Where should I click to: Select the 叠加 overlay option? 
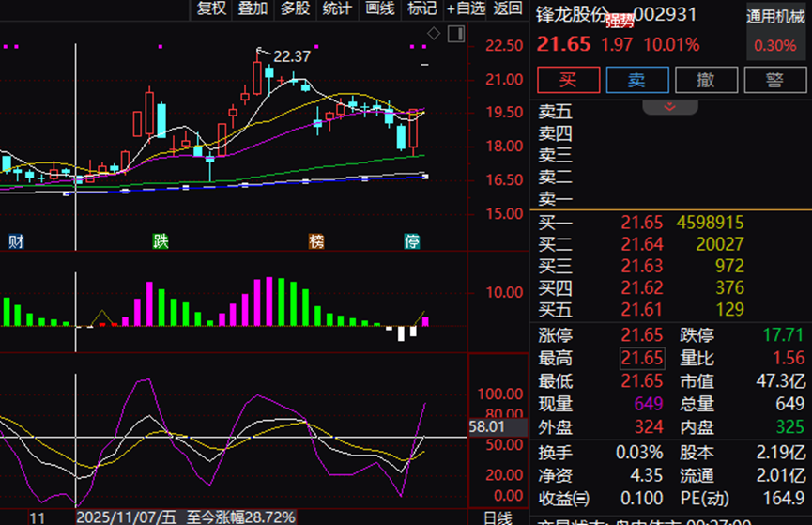tap(253, 8)
